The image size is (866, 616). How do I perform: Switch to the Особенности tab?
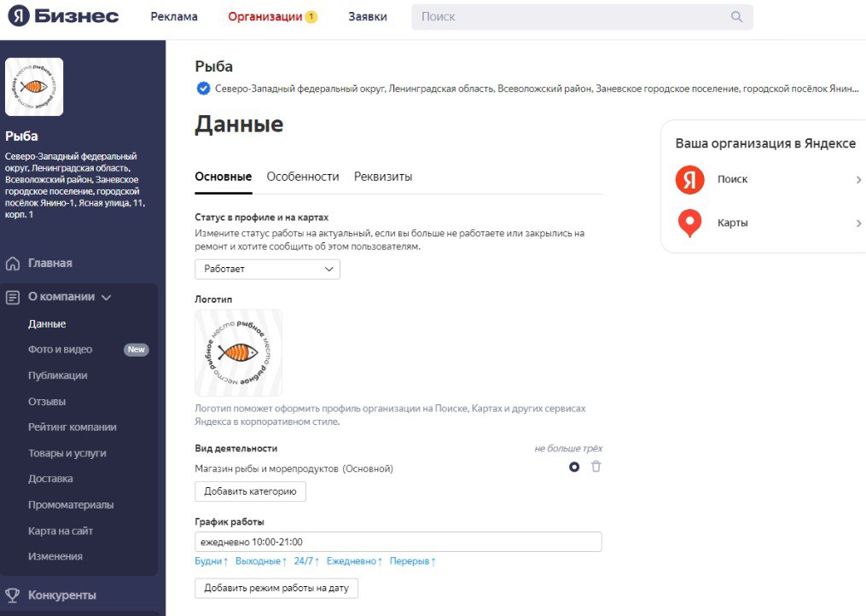303,177
